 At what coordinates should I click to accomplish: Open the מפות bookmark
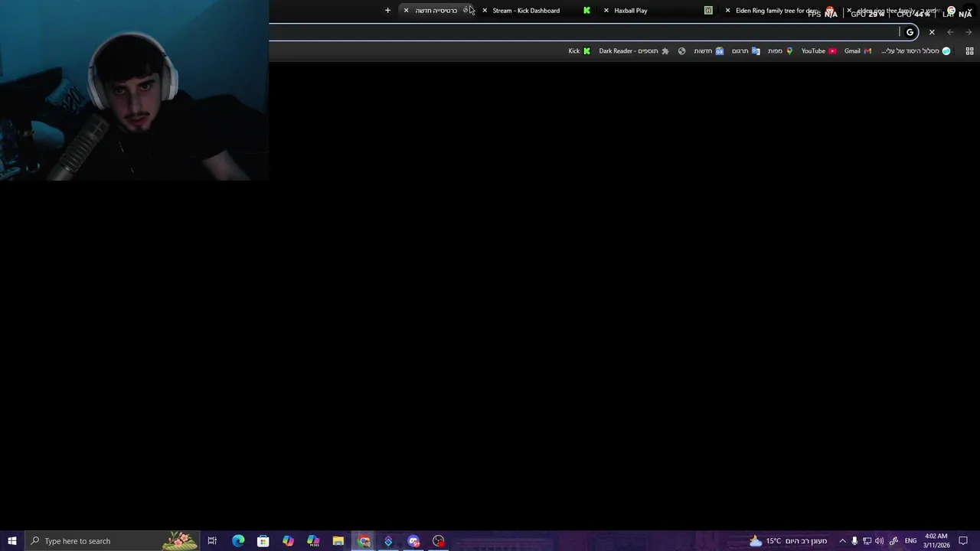coord(780,51)
